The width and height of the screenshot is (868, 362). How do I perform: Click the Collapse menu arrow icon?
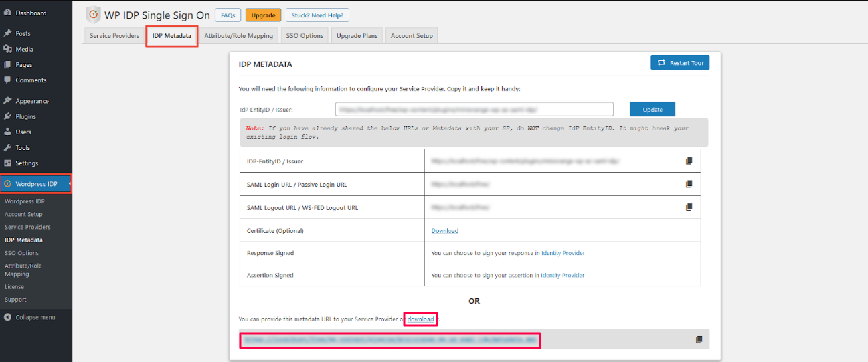pyautogui.click(x=7, y=317)
